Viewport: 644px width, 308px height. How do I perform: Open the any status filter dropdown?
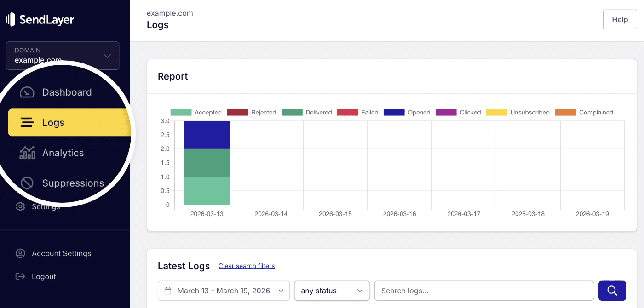332,291
